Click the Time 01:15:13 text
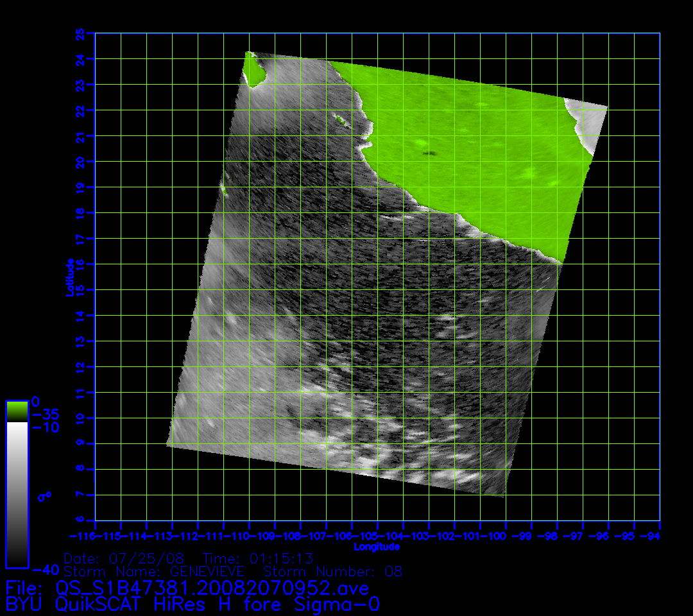Image resolution: width=693 pixels, height=616 pixels. (x=258, y=558)
